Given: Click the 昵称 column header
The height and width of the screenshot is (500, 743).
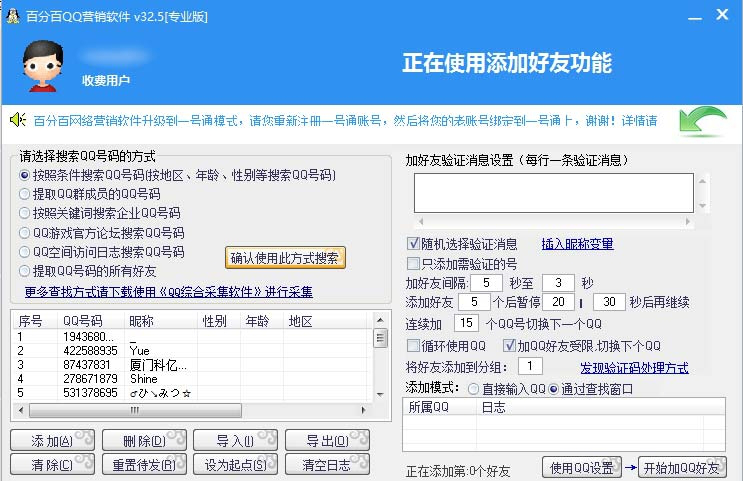Looking at the screenshot, I should point(161,321).
